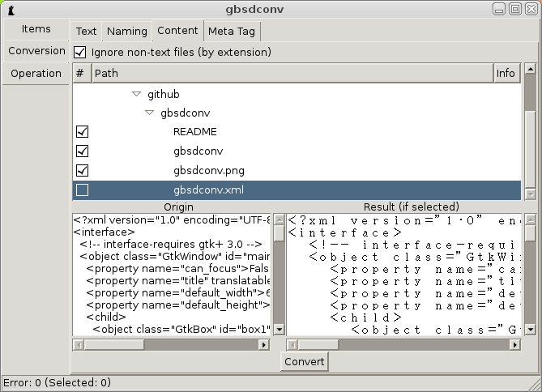Toggle Ignore non-text files checkbox

(x=80, y=53)
